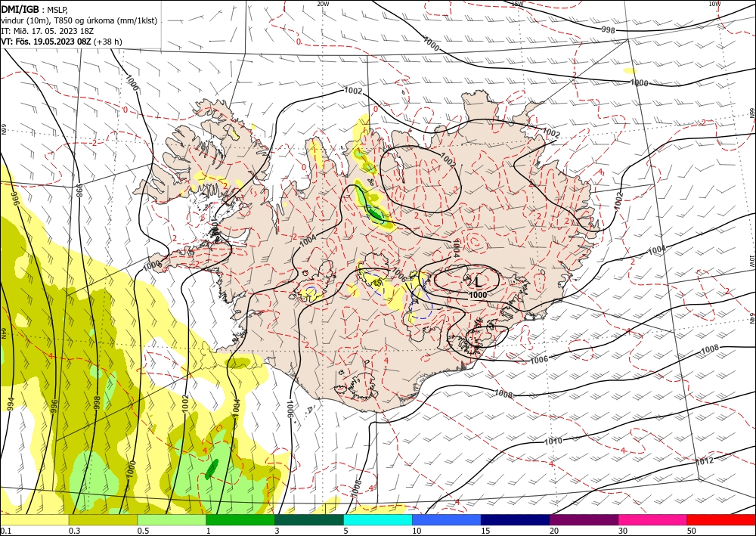This screenshot has width=756, height=536.
Task: Click the 1010 isobar label
Action: (x=553, y=441)
